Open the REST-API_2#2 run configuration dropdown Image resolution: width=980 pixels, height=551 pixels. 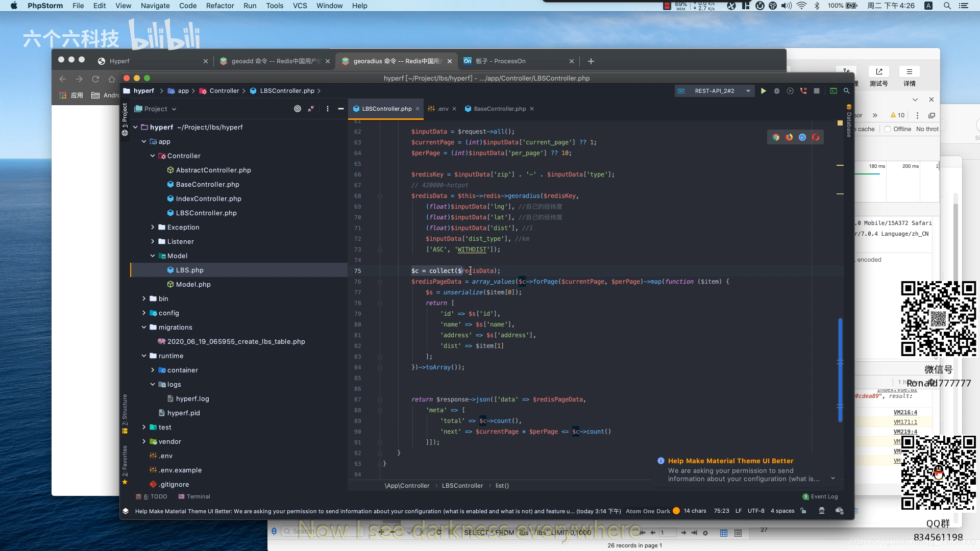coord(748,91)
